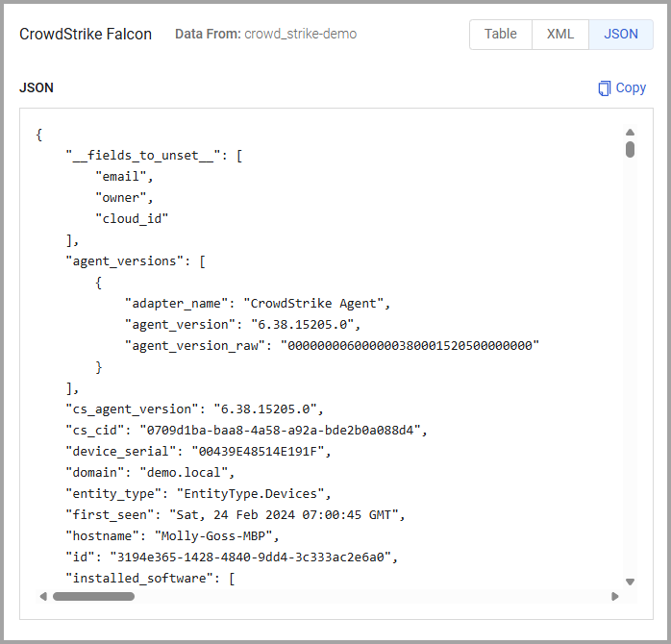Click the first_seen date line
Image resolution: width=671 pixels, height=644 pixels.
tap(236, 515)
